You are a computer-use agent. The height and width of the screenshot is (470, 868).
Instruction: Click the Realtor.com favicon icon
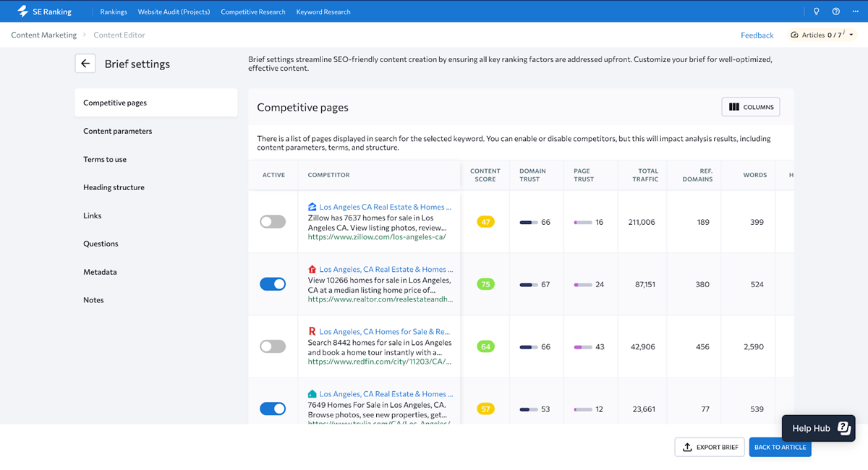coord(312,269)
